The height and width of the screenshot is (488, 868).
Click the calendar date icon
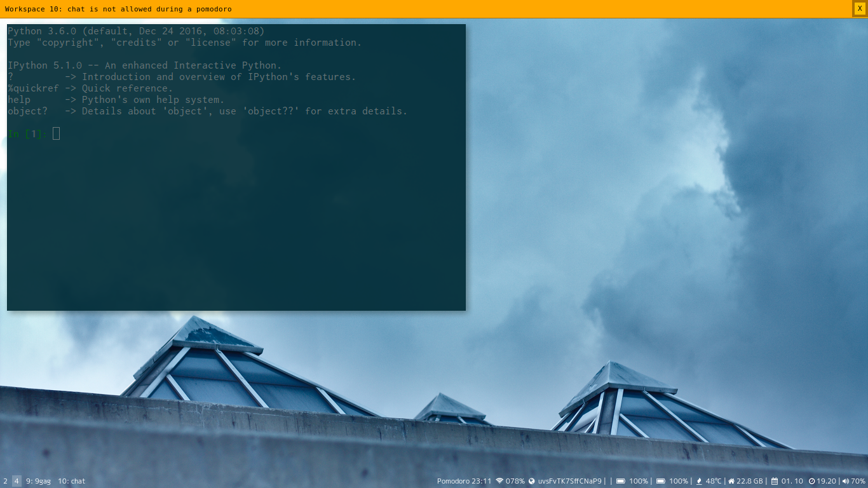pos(775,481)
